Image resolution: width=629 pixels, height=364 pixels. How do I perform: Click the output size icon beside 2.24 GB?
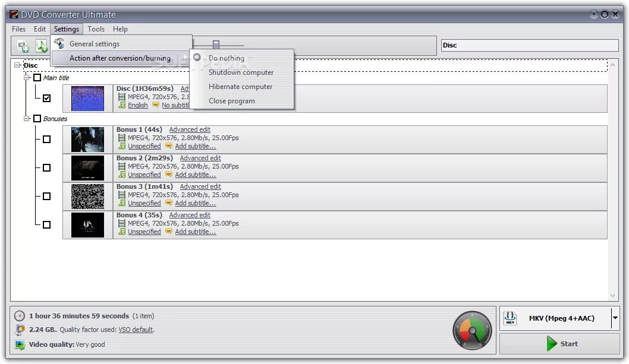tap(19, 330)
